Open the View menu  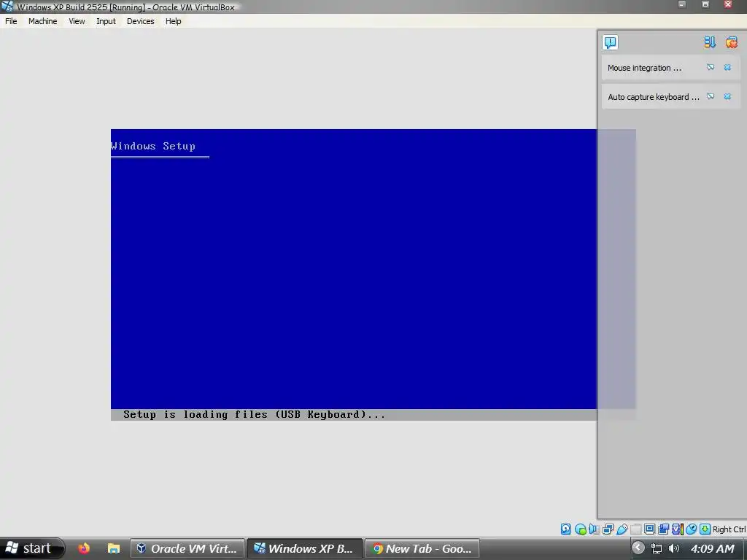tap(77, 21)
